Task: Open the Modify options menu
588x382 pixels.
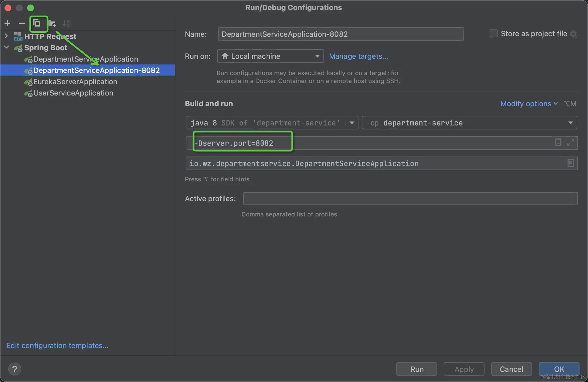Action: [x=529, y=104]
